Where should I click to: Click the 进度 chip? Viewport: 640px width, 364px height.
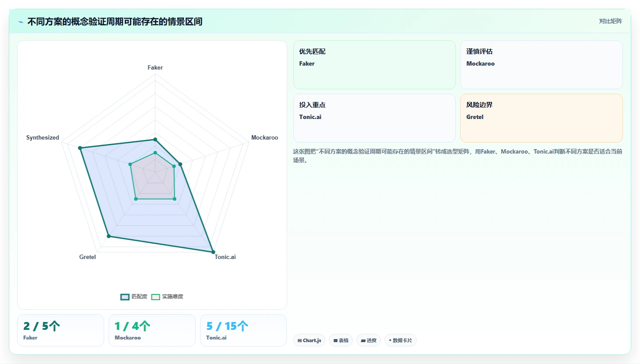[369, 340]
